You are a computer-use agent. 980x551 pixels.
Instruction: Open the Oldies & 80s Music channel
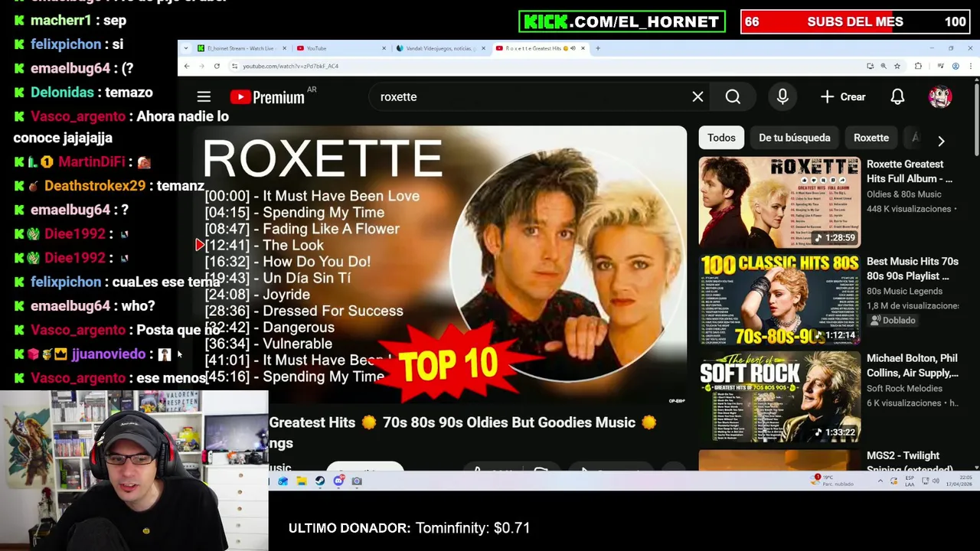904,194
